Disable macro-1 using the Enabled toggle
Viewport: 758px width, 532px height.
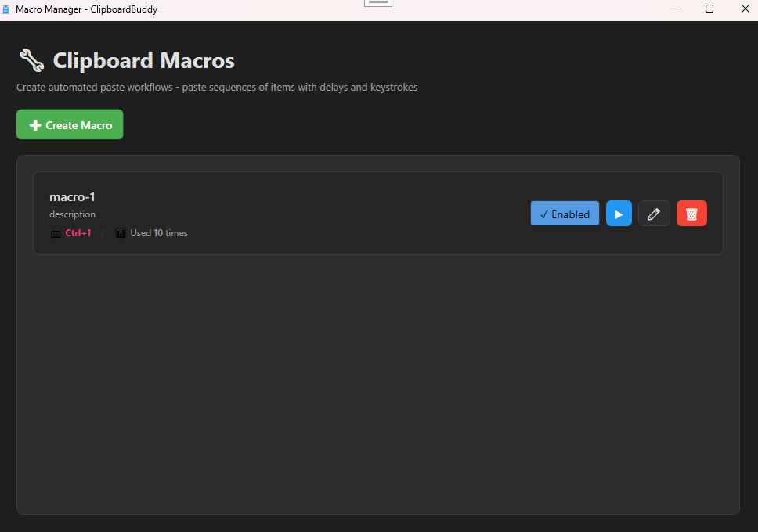(x=565, y=213)
